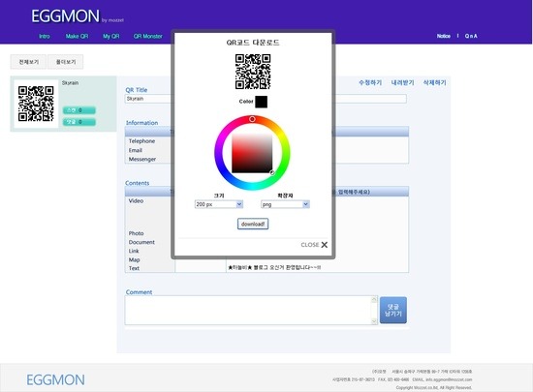Open the Make QR menu item

click(77, 36)
